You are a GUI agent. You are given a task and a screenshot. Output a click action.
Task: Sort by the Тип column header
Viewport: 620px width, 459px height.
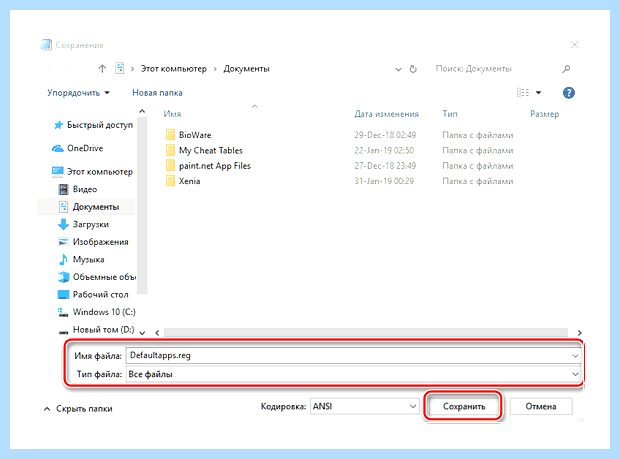click(450, 114)
